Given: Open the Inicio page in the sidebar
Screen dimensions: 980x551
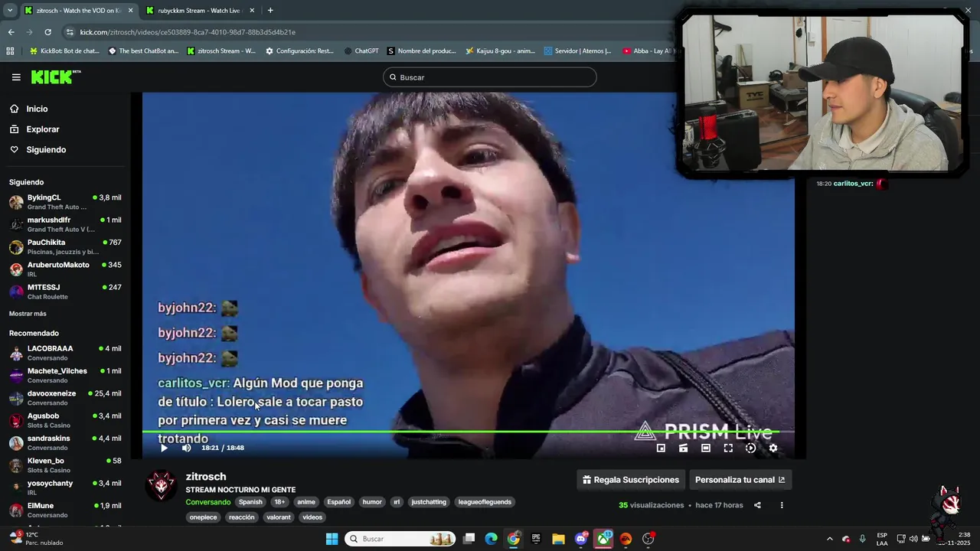Looking at the screenshot, I should (x=37, y=109).
